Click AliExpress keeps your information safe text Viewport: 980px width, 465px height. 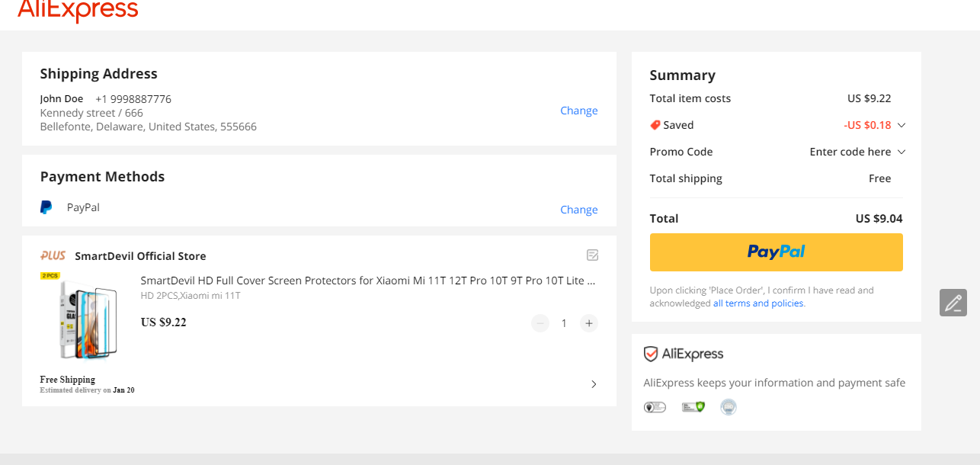pos(774,383)
